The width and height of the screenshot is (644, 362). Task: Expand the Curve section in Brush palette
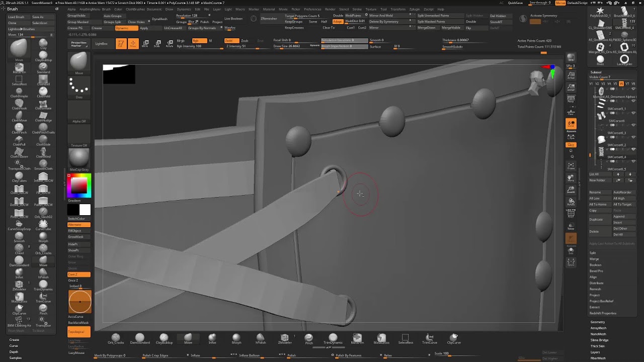(x=14, y=345)
